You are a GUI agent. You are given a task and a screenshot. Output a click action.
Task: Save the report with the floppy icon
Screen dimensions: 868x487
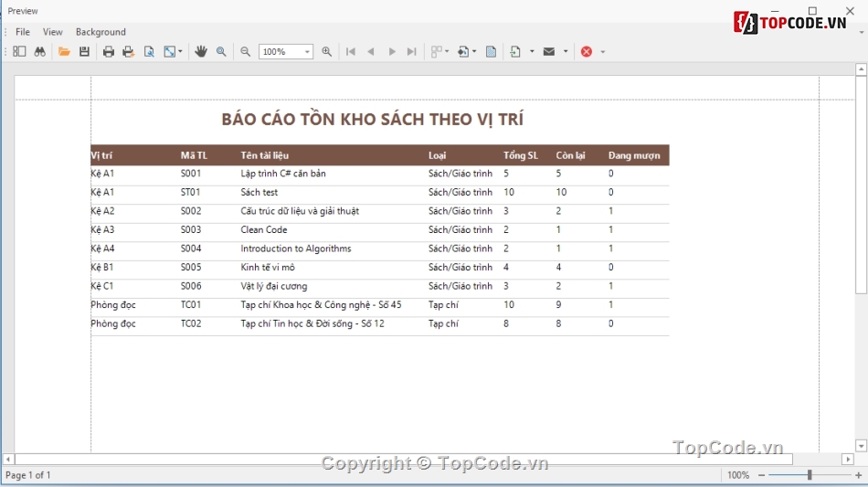point(84,51)
